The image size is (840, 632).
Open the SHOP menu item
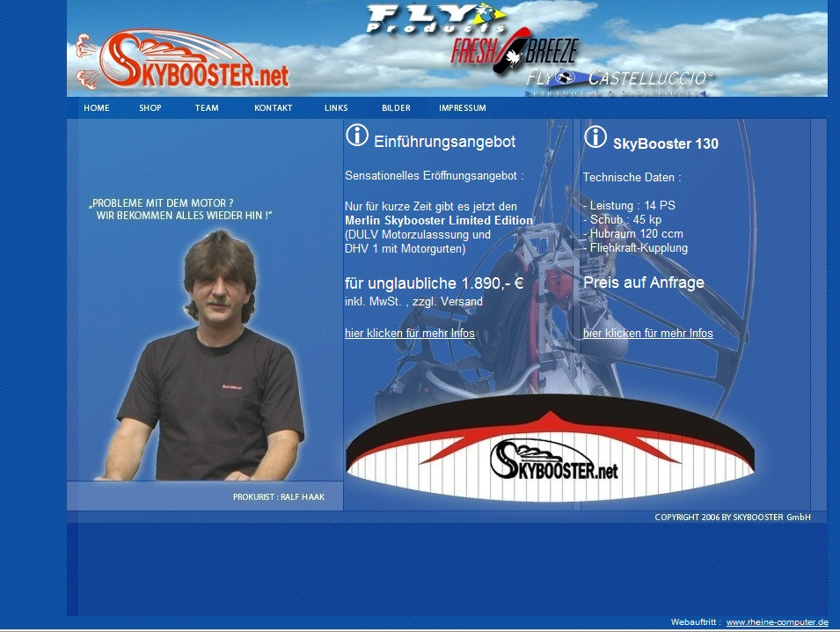coord(150,107)
